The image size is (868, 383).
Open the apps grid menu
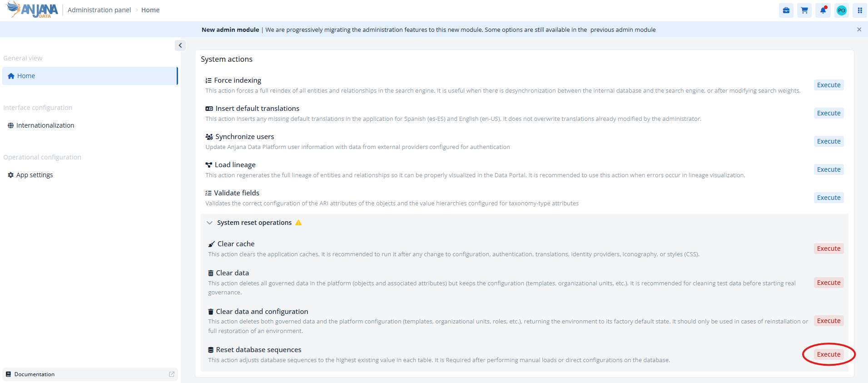(860, 10)
